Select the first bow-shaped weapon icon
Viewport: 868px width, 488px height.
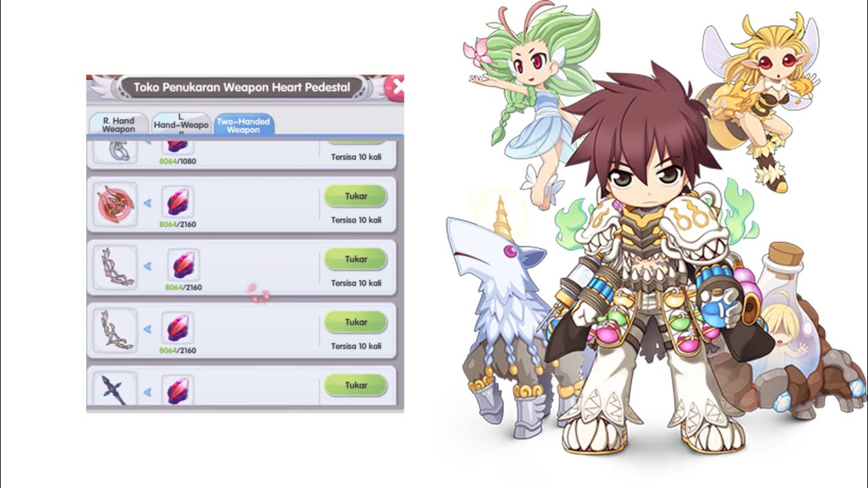click(x=115, y=268)
